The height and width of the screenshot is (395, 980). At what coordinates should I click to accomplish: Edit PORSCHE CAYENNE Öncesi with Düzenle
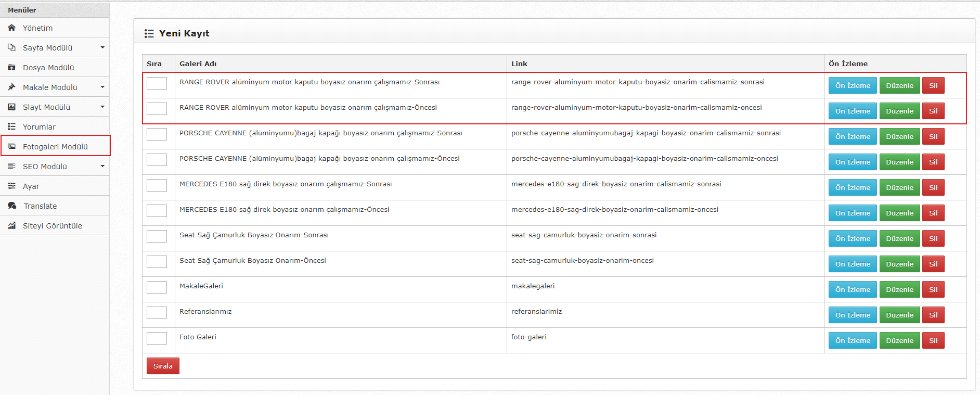pos(899,162)
